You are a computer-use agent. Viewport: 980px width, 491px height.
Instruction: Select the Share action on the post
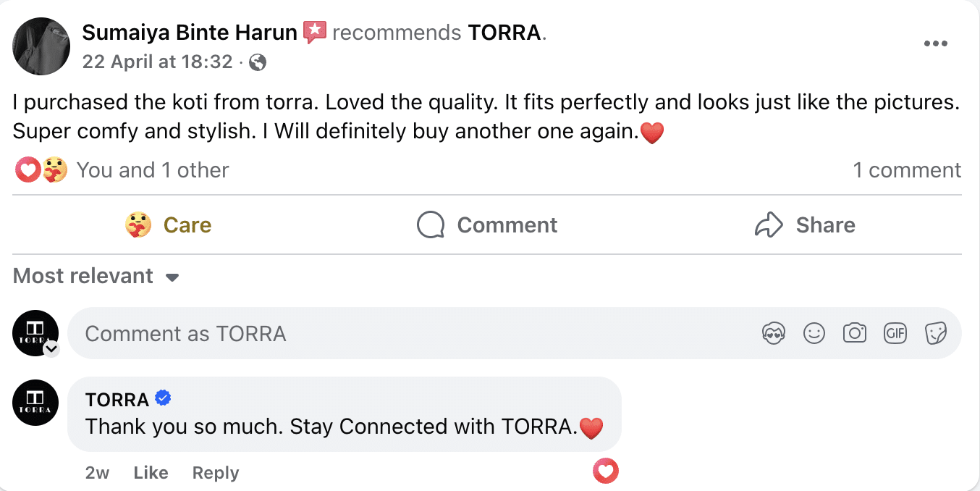[804, 224]
